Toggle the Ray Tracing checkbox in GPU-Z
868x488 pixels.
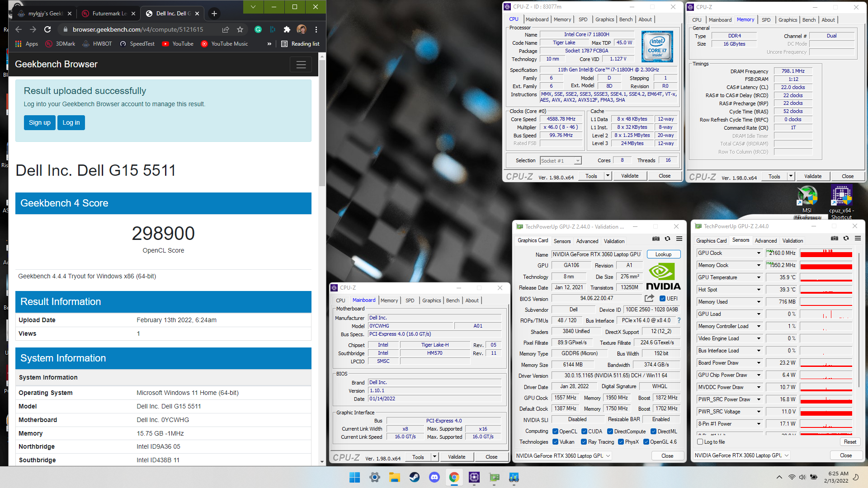tap(584, 442)
